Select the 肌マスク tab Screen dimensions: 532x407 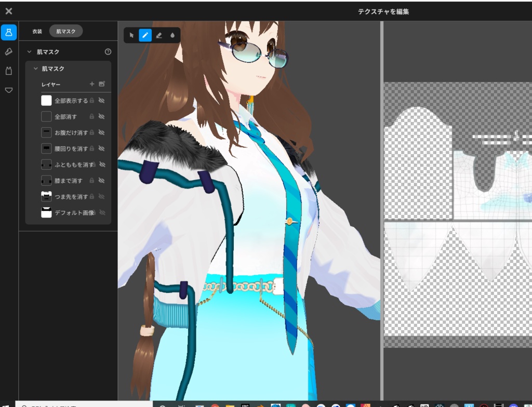click(65, 31)
